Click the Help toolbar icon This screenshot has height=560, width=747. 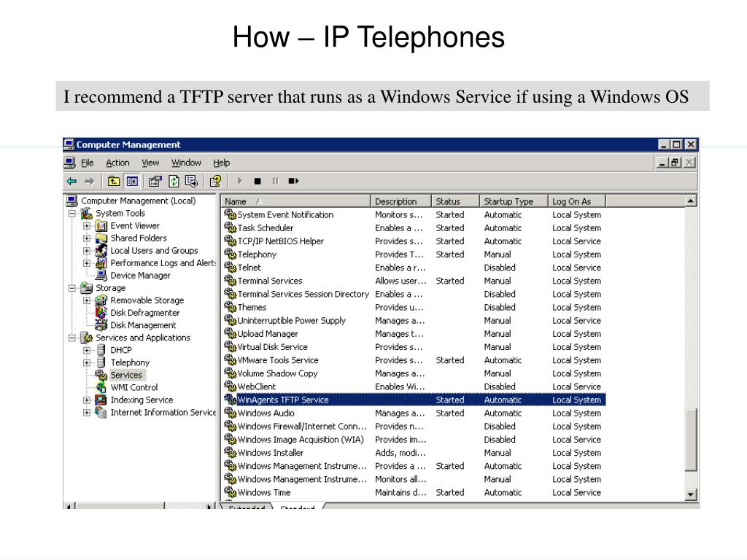tap(215, 181)
